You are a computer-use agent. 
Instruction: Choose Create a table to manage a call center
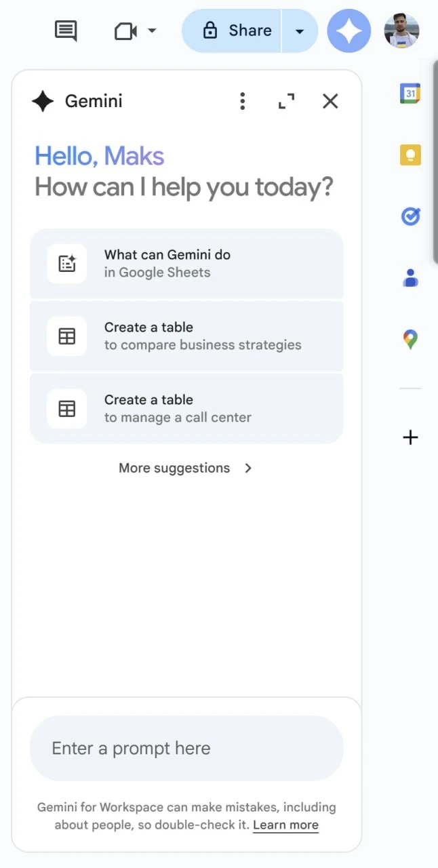click(x=186, y=409)
